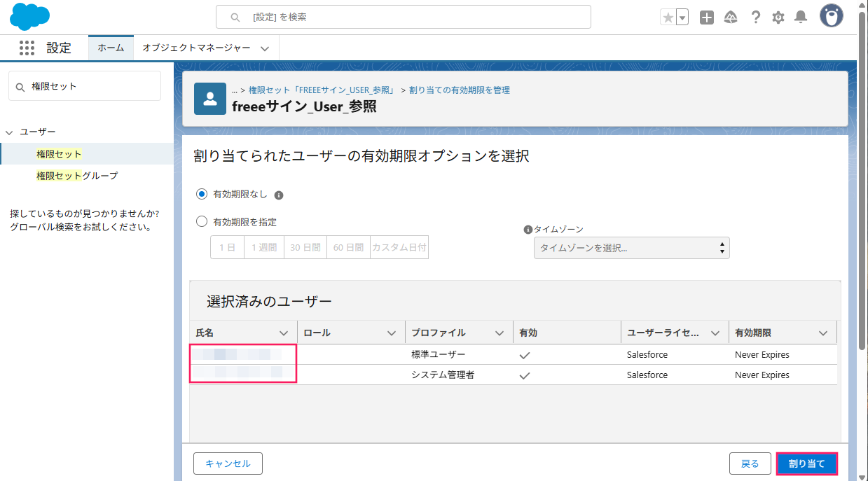Open the オブジェクトマネージャー tab dropdown chevron
868x481 pixels.
[265, 48]
